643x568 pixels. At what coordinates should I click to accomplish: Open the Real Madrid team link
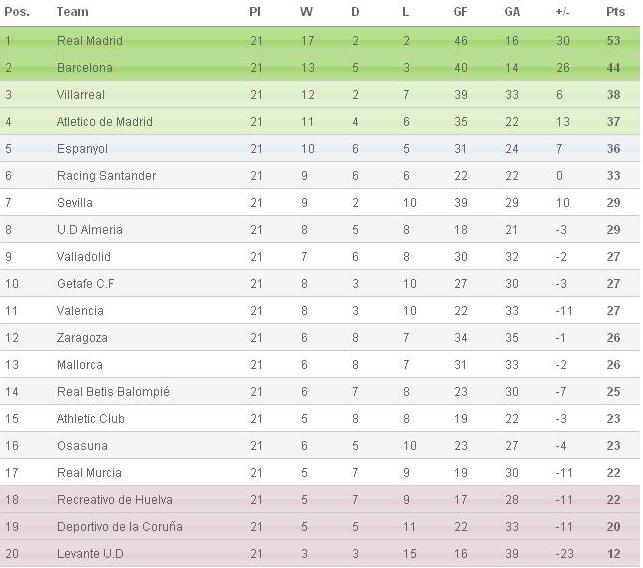click(x=90, y=41)
